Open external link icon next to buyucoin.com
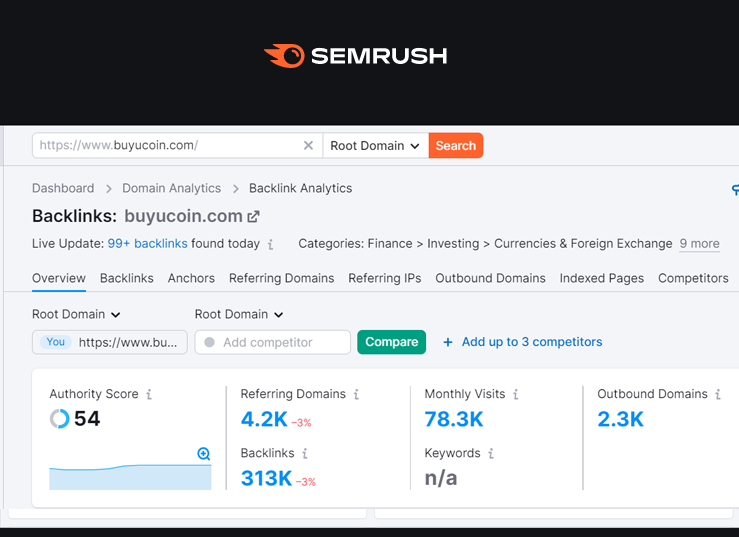Image resolution: width=739 pixels, height=537 pixels. pyautogui.click(x=254, y=216)
